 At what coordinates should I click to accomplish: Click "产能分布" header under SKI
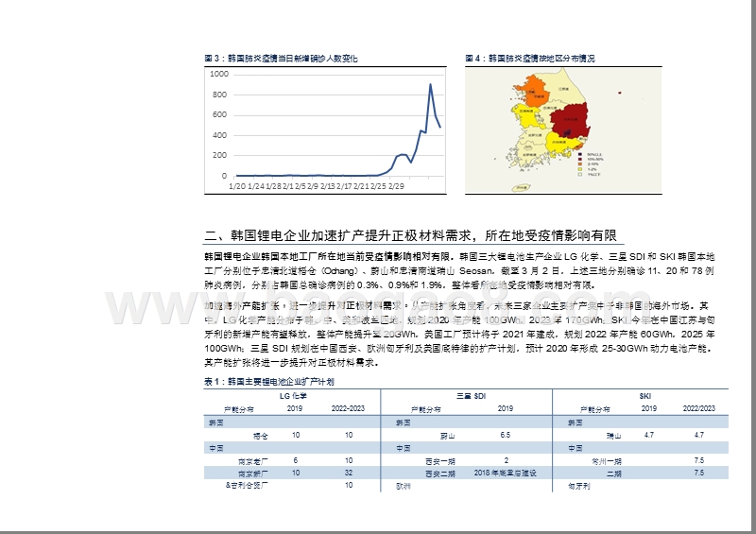[595, 409]
